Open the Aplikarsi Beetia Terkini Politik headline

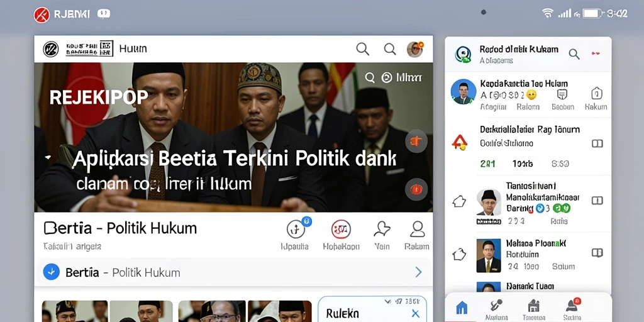click(x=235, y=160)
